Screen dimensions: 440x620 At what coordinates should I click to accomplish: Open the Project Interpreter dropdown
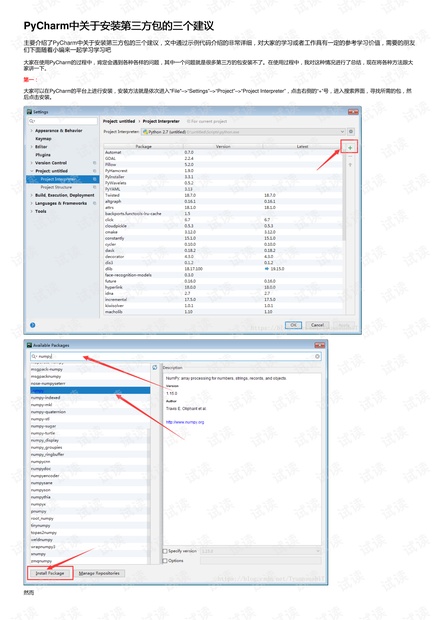(244, 132)
